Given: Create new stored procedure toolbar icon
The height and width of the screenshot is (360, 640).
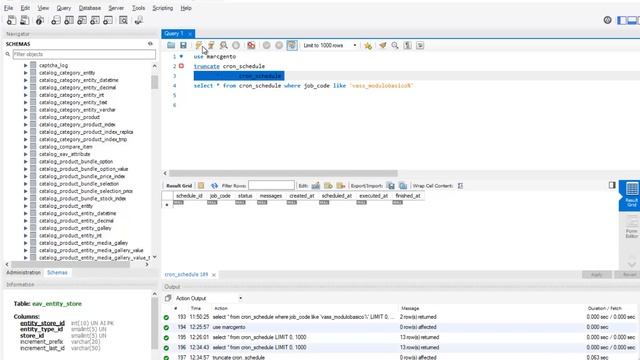Looking at the screenshot, I should 95,20.
